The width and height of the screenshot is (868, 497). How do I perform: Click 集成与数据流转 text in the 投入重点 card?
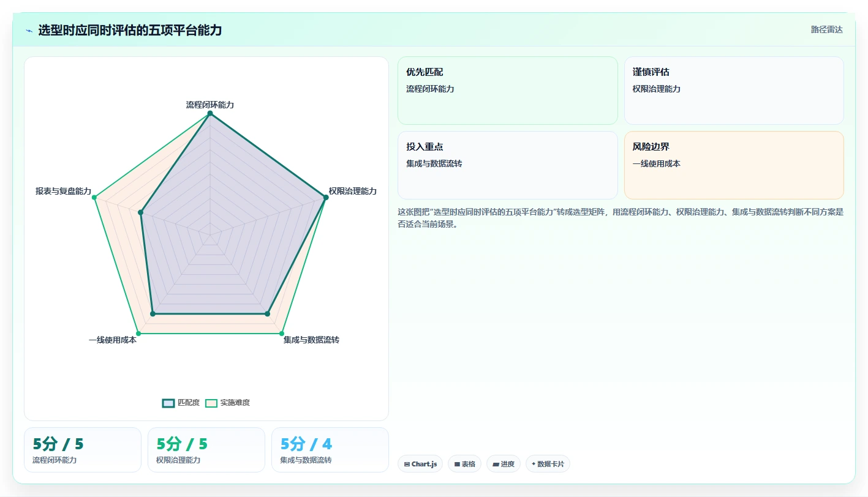click(x=434, y=163)
